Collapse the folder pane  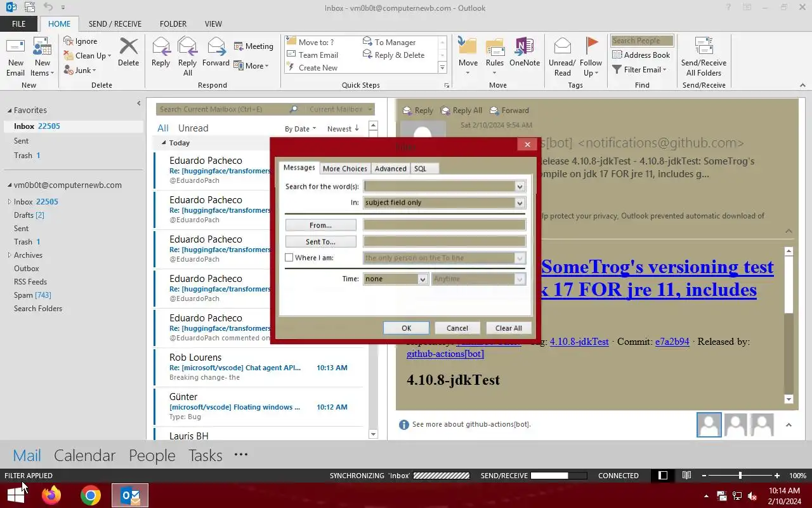pyautogui.click(x=139, y=104)
